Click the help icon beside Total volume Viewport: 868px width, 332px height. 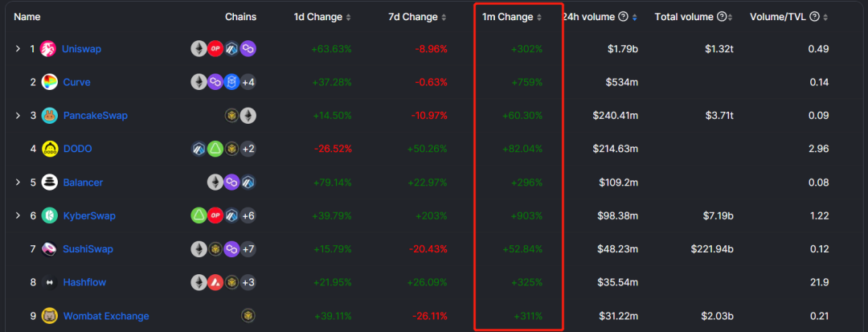click(721, 17)
